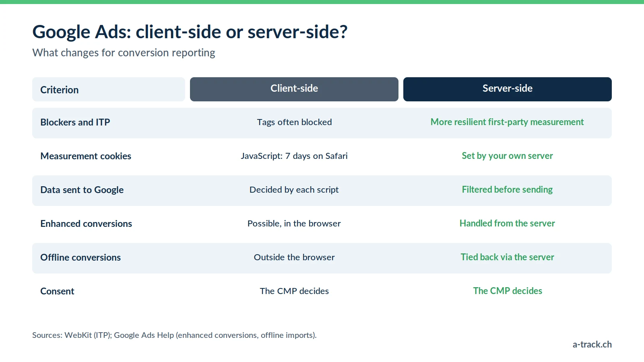Click the 'Set by your own server' cell
Image resolution: width=644 pixels, height=362 pixels.
[507, 156]
